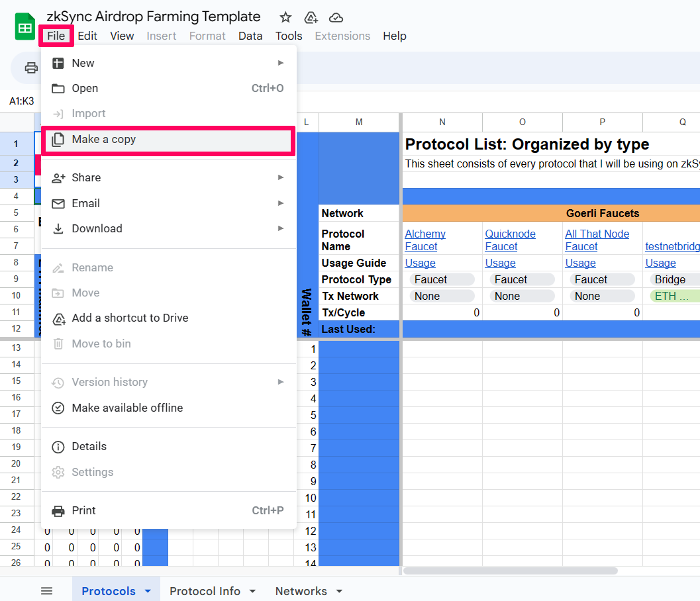Screen dimensions: 700x601
Task: Open the all sheets list icon
Action: point(46,590)
